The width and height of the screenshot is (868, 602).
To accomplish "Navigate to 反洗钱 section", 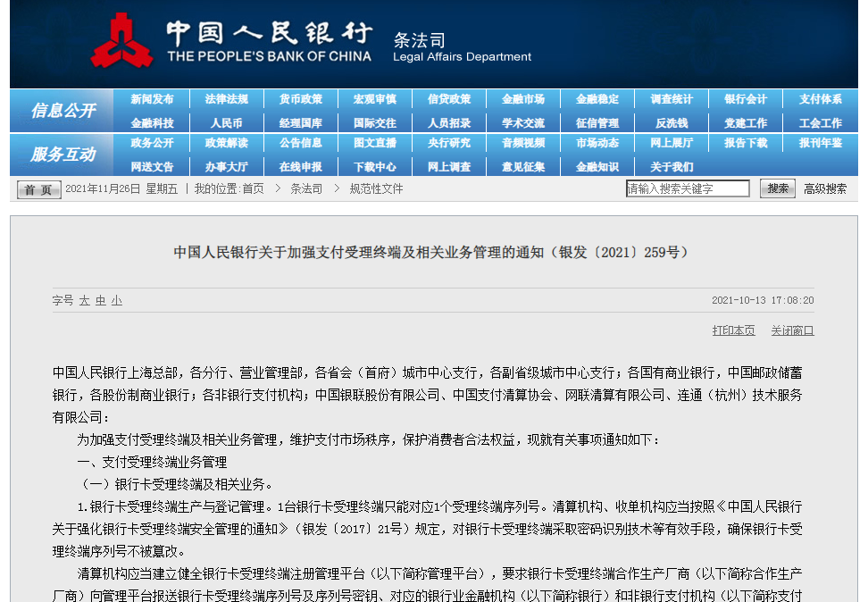I will tap(671, 123).
